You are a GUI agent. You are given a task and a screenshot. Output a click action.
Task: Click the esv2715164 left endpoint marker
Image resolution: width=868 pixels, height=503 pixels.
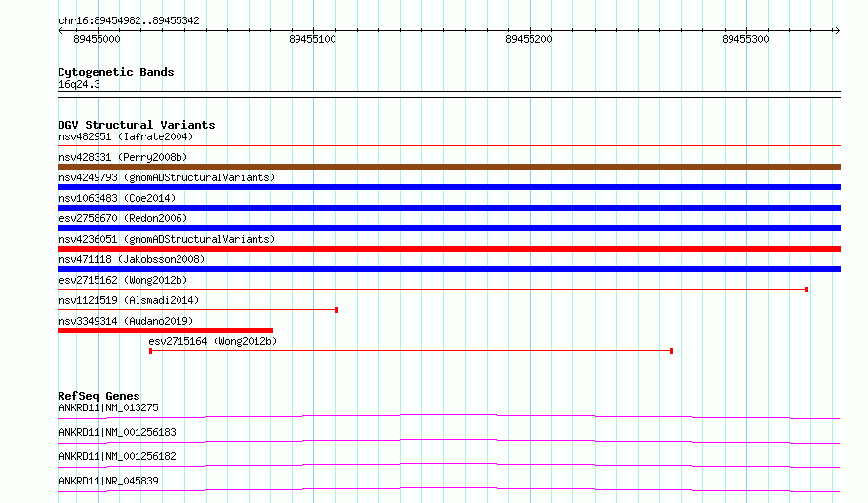(150, 351)
